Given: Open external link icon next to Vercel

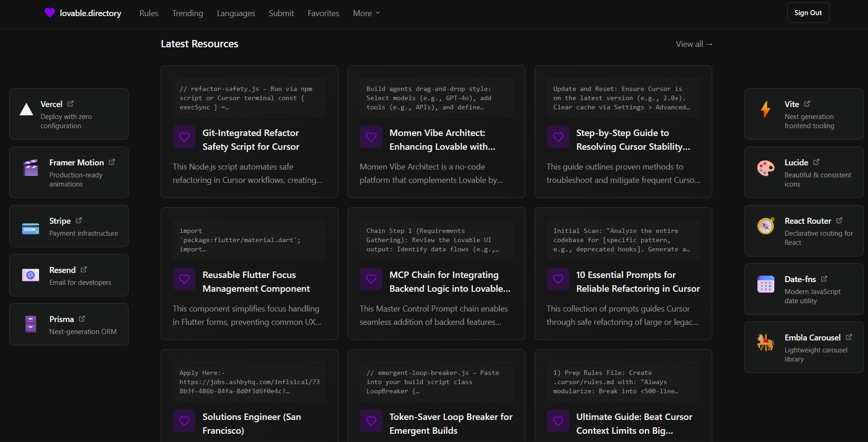Looking at the screenshot, I should pyautogui.click(x=70, y=104).
